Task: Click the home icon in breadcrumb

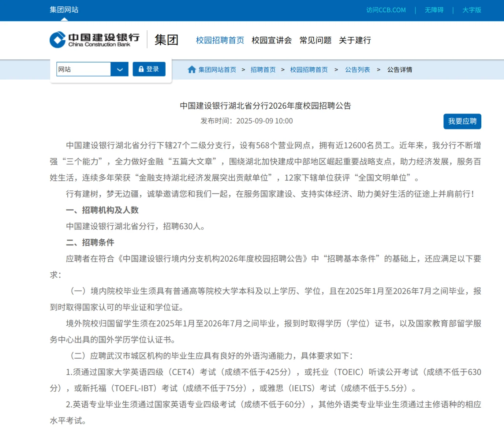Action: click(x=192, y=70)
